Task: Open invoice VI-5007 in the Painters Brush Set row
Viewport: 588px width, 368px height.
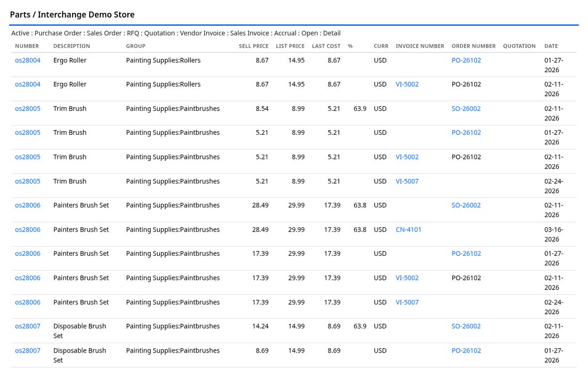Action: point(407,303)
